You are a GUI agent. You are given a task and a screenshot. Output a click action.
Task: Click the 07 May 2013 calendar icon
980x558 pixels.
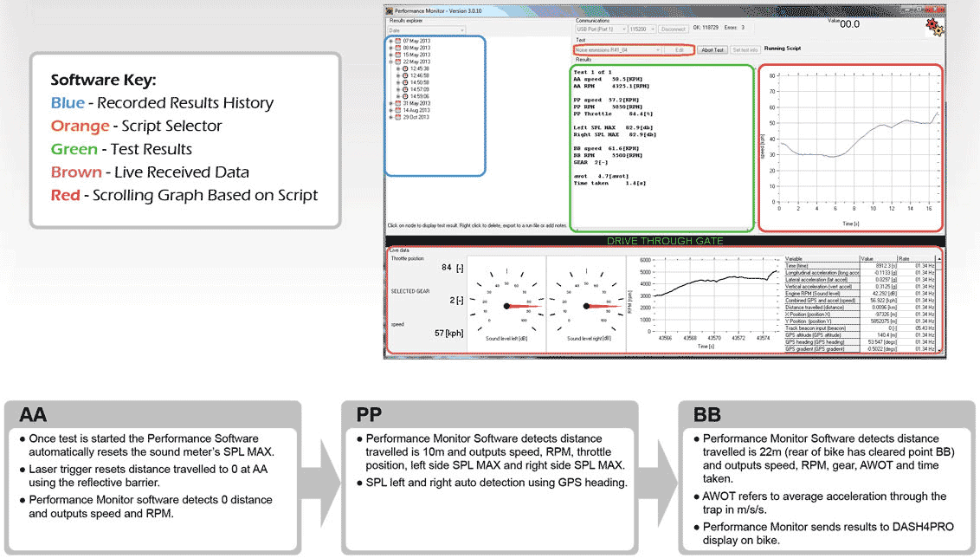tap(398, 41)
